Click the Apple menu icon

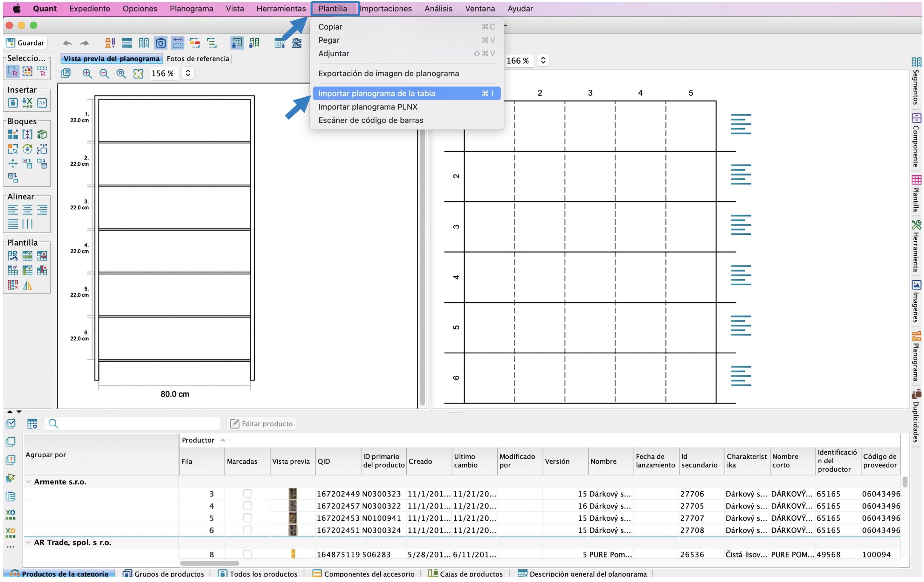click(17, 9)
